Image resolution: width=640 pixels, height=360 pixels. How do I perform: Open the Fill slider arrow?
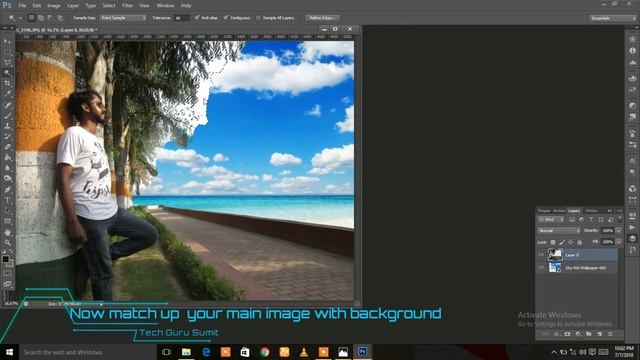[619, 242]
